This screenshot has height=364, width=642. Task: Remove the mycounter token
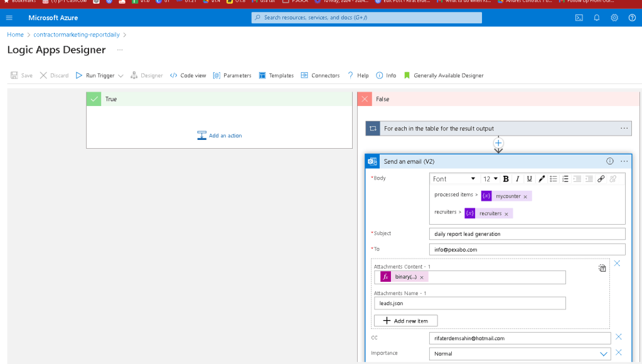tap(525, 197)
